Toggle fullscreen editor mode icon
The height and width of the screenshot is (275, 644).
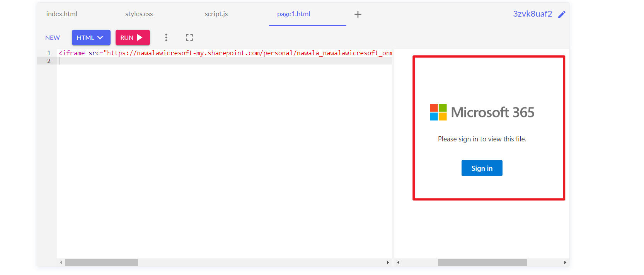pyautogui.click(x=189, y=37)
